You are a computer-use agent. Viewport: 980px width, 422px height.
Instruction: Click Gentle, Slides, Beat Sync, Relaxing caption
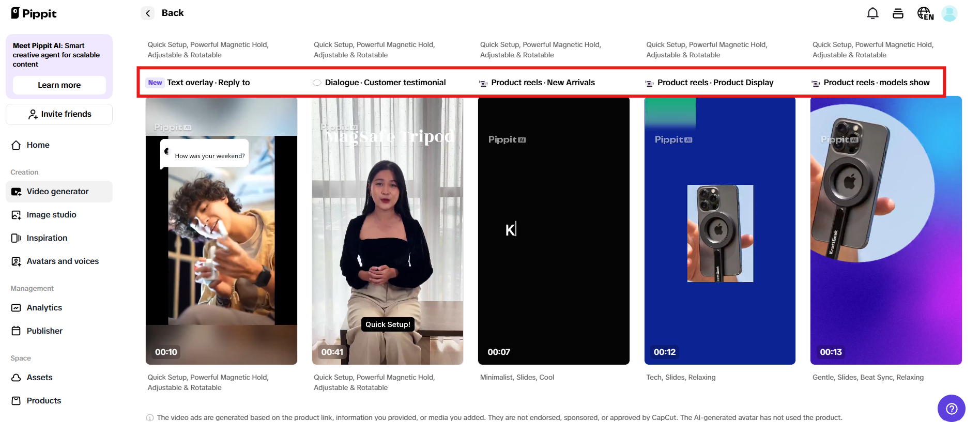868,378
